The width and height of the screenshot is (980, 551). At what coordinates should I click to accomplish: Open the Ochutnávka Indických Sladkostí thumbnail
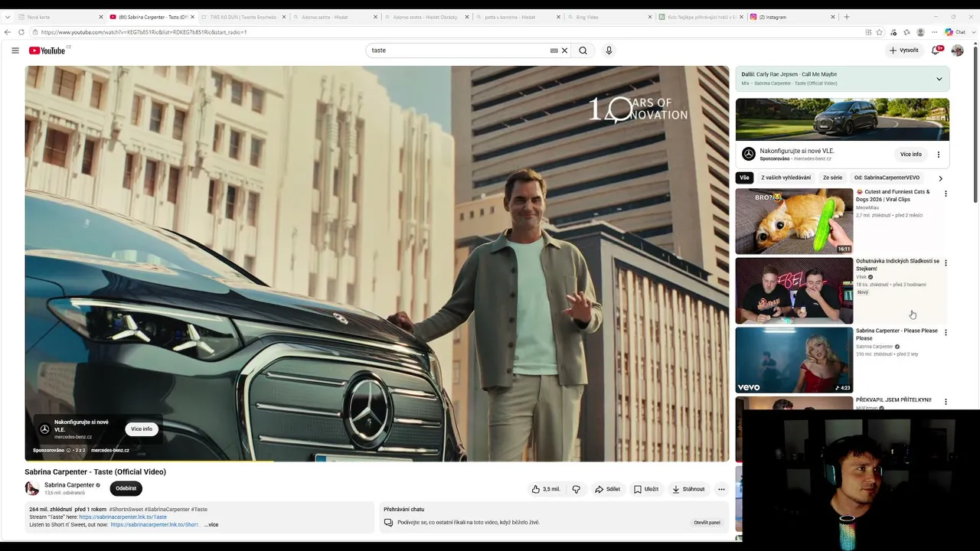tap(794, 291)
